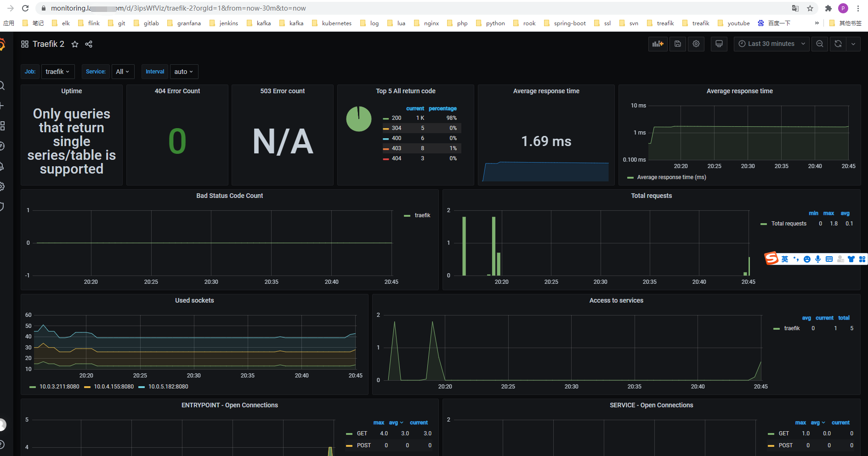Click the traefik legend swatch in Bad Status Code
Image resolution: width=868 pixels, height=456 pixels.
[407, 215]
